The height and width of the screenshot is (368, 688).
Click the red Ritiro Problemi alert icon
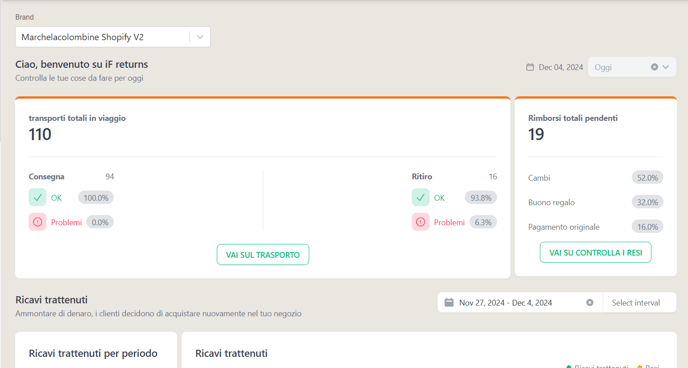point(420,222)
